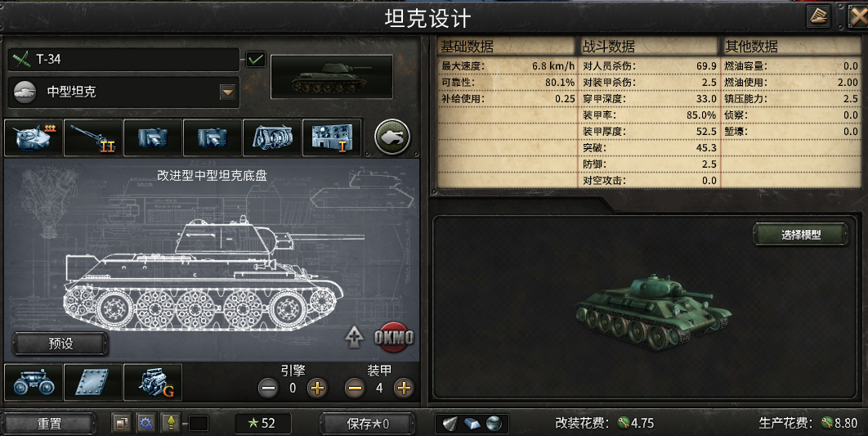This screenshot has width=868, height=436.
Task: Click the T-34 name input field
Action: click(x=123, y=59)
